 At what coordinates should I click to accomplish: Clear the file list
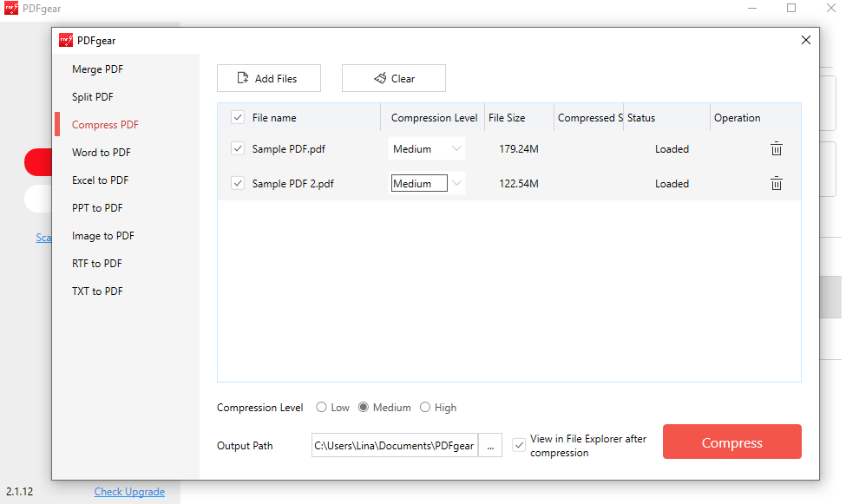(393, 78)
